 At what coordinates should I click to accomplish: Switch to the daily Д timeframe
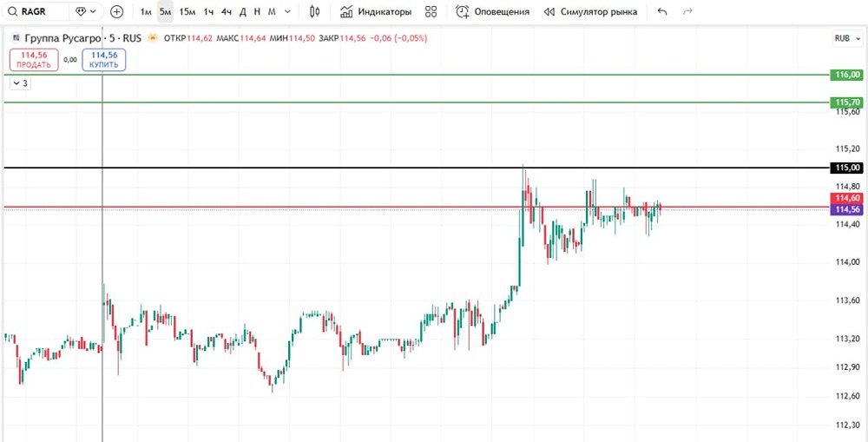click(x=242, y=11)
